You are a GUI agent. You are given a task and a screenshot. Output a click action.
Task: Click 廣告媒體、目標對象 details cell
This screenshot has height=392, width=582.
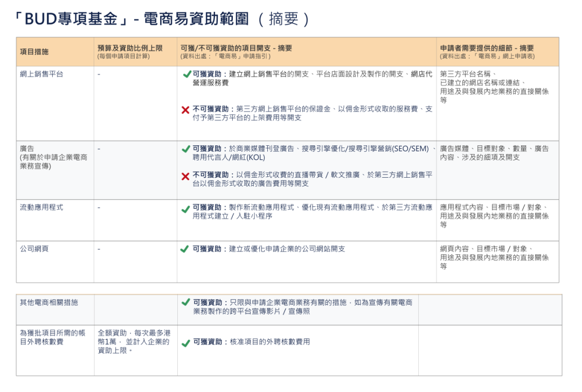[494, 153]
